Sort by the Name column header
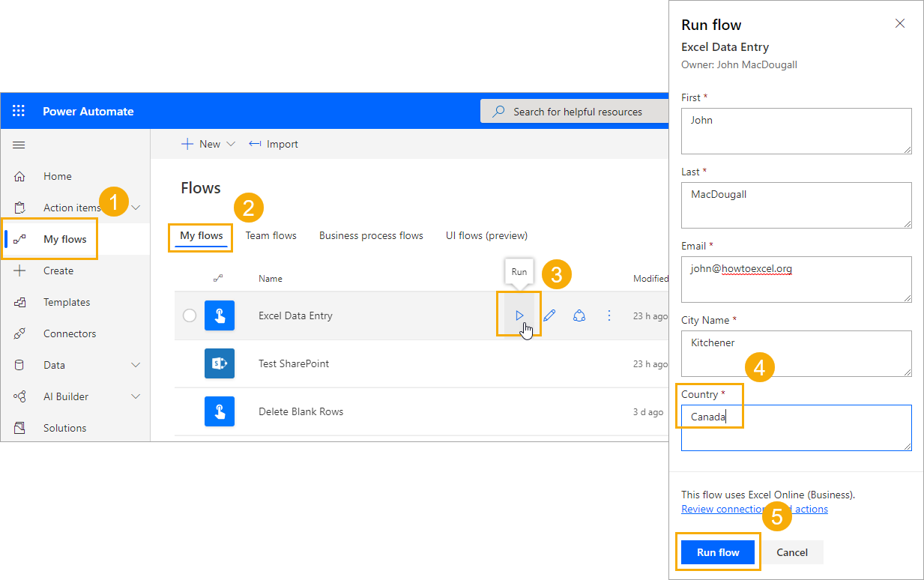 point(271,278)
